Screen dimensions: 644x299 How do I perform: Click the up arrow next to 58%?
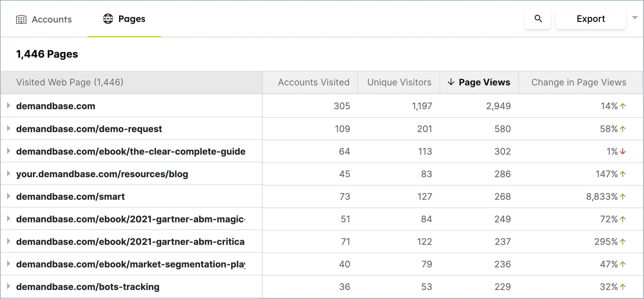tap(623, 129)
